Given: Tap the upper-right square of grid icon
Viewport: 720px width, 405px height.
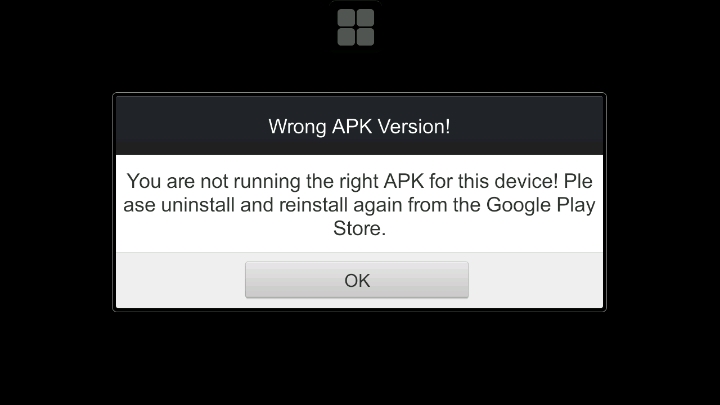Looking at the screenshot, I should [366, 18].
